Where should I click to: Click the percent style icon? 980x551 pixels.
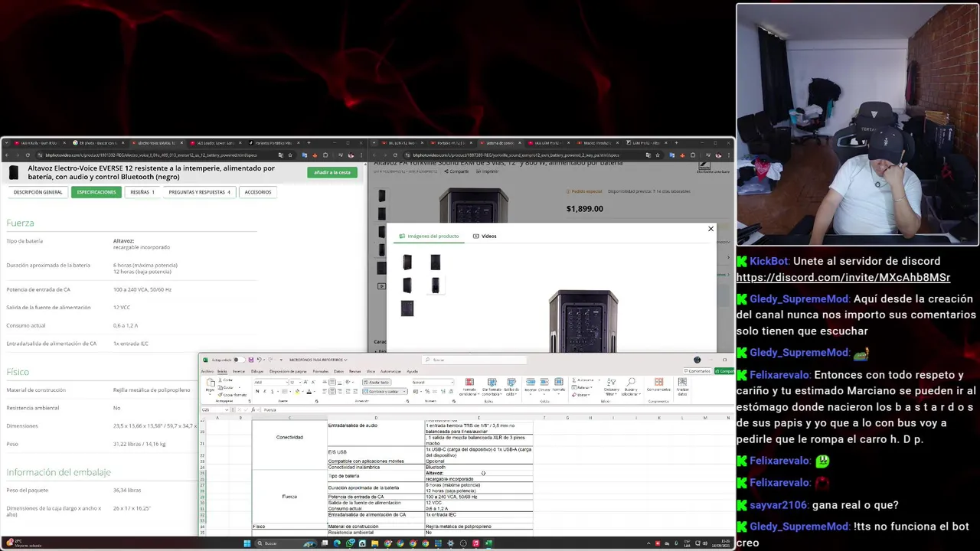point(427,391)
